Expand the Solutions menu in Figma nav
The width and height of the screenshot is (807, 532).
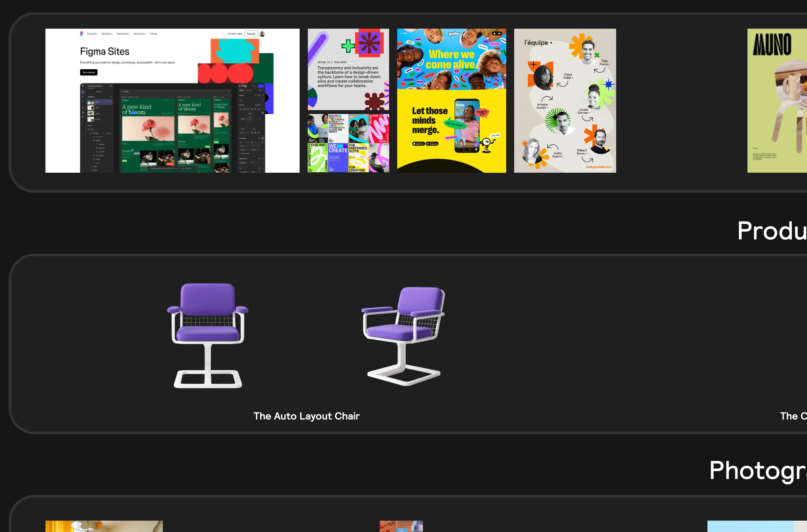click(x=107, y=34)
